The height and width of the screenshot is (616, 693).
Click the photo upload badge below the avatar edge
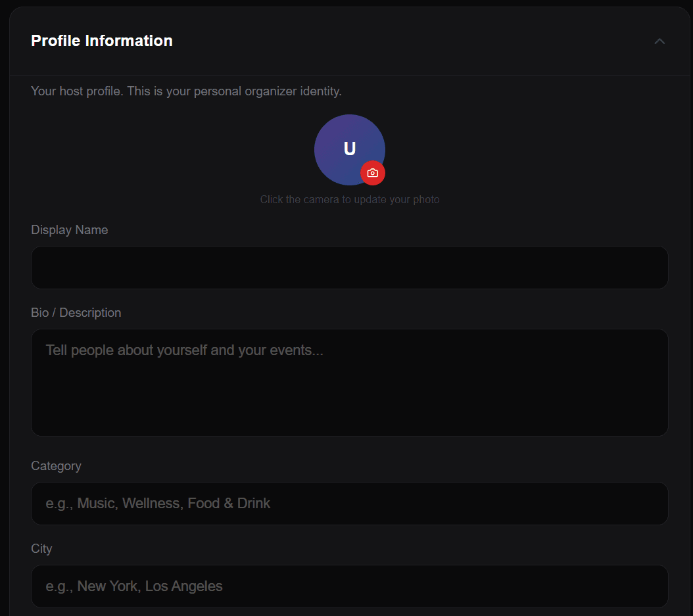tap(372, 173)
